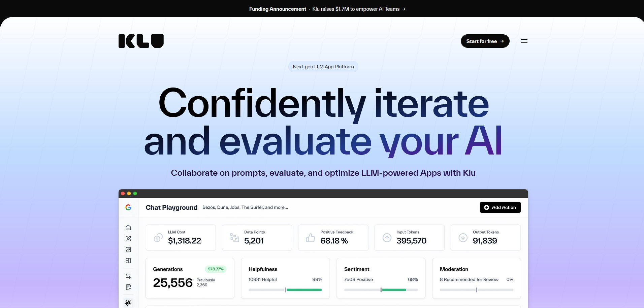Click the 978.77% green badge
The height and width of the screenshot is (308, 644).
(216, 269)
